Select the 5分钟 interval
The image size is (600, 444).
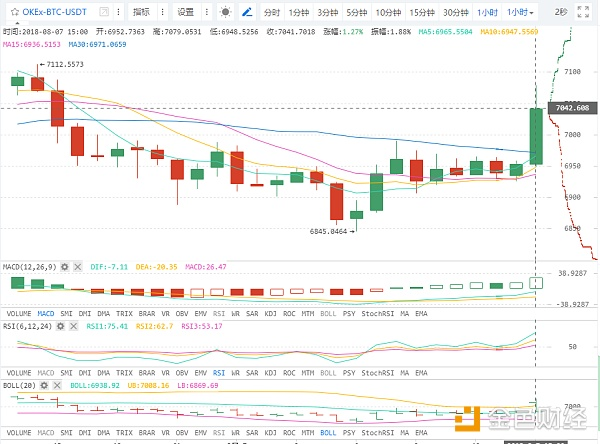point(357,13)
